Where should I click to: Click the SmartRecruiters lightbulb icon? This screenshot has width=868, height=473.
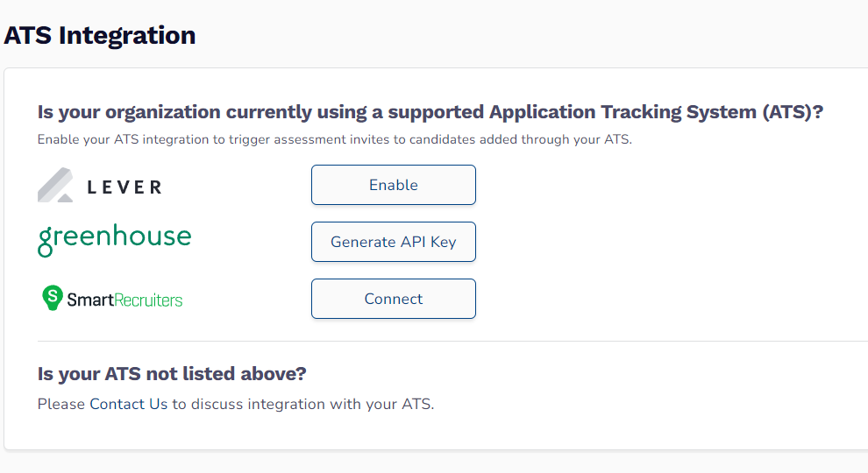point(53,298)
